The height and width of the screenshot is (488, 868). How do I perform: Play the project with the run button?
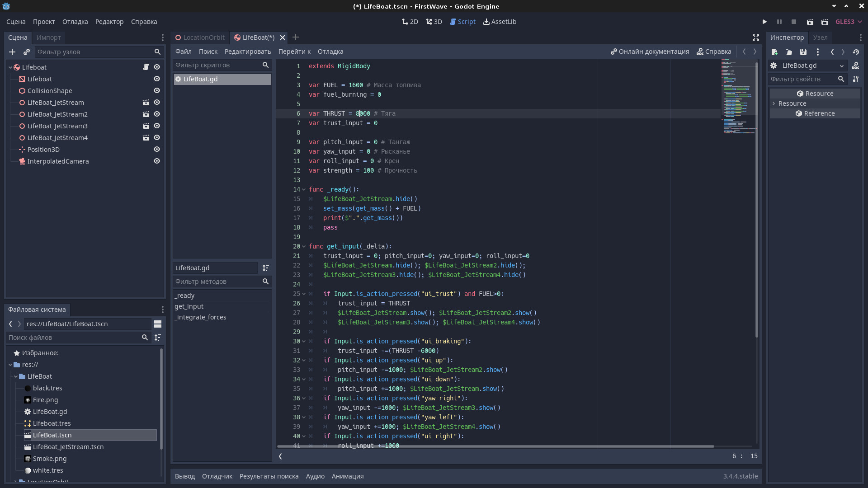[764, 22]
